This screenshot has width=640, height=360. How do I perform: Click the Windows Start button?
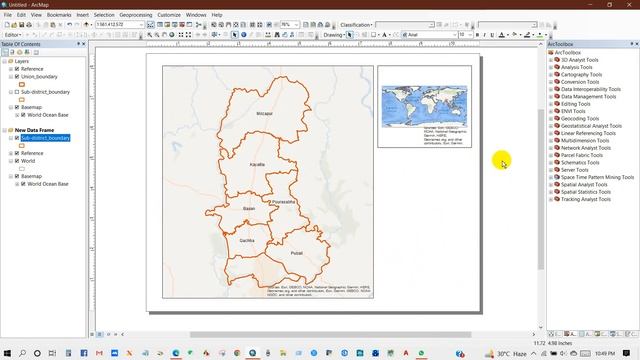point(7,353)
